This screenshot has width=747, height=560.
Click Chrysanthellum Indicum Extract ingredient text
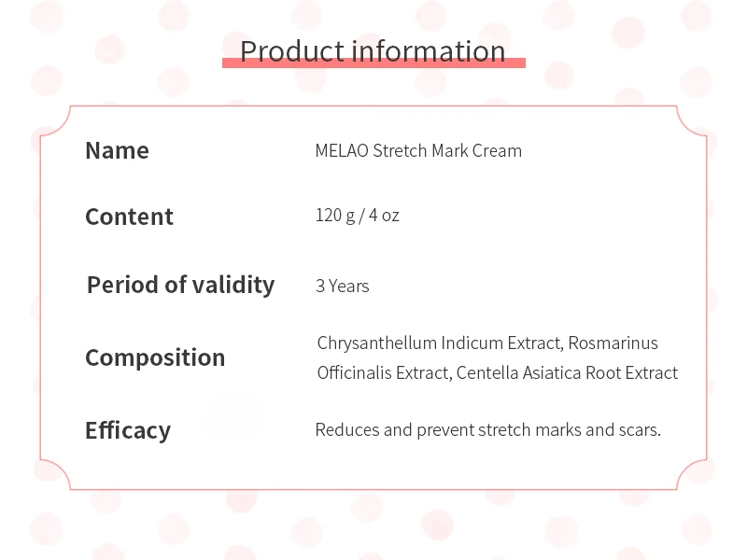tap(439, 343)
